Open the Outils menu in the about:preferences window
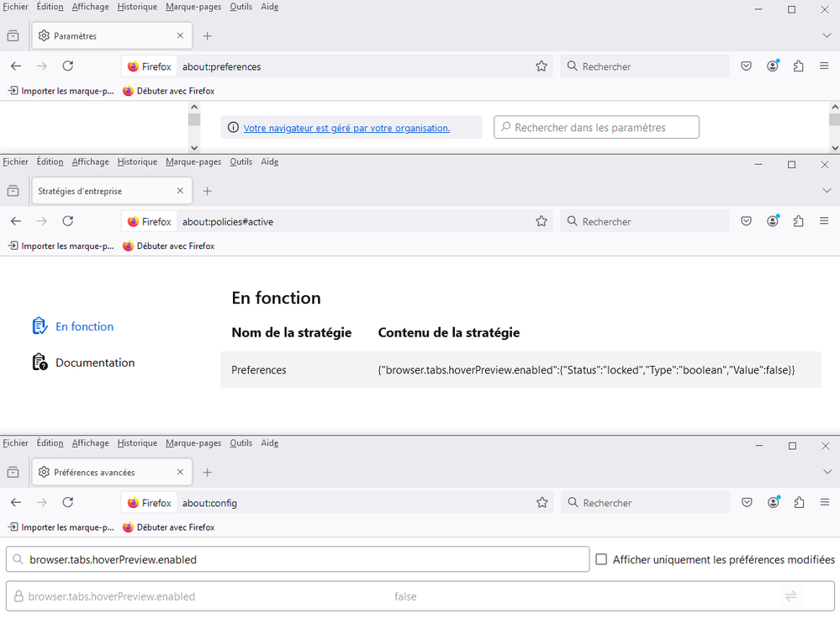Screen dimensions: 840x630 point(240,7)
